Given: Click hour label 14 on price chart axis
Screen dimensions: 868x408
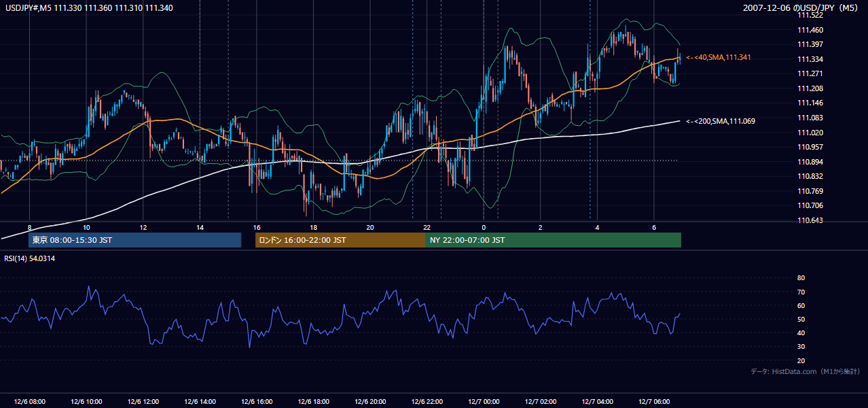Looking at the screenshot, I should [200, 227].
